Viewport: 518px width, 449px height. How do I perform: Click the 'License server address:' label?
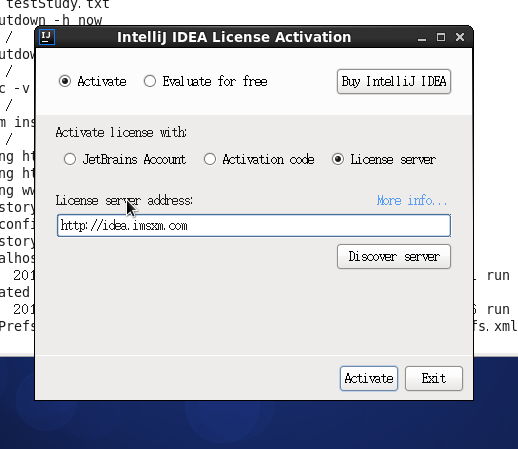pos(124,201)
